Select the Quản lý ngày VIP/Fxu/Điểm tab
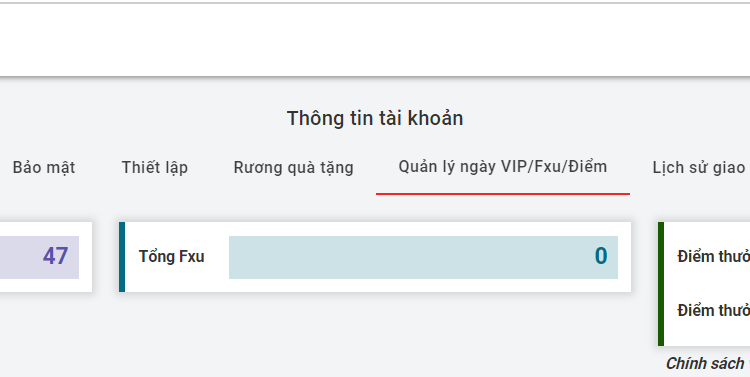 [x=503, y=167]
